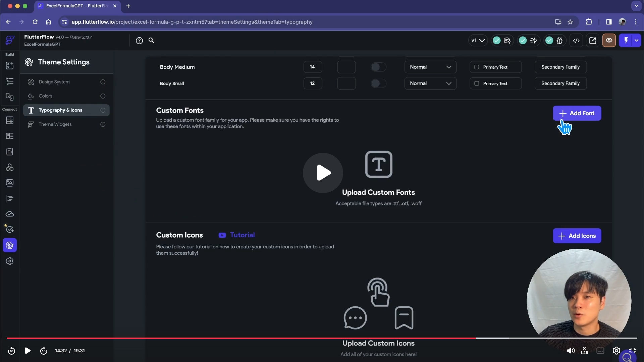Open the Body Medium Normal weight dropdown
This screenshot has height=362, width=644.
(x=430, y=67)
